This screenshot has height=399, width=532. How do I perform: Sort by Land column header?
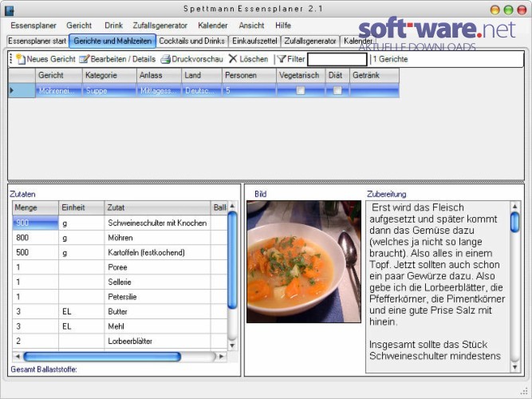[x=202, y=75]
